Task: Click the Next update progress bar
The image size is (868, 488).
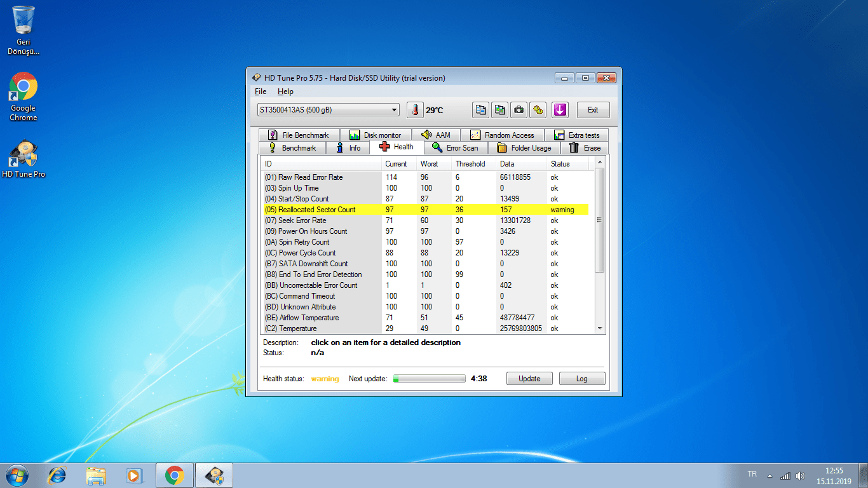Action: (x=430, y=379)
